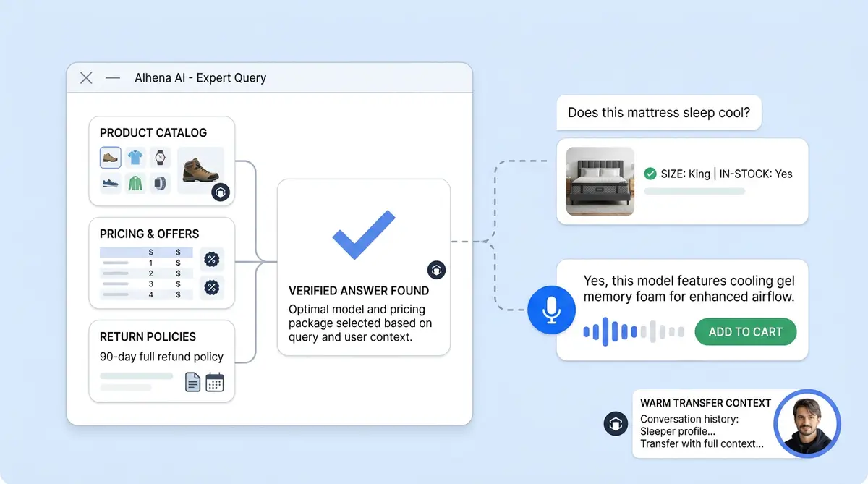This screenshot has width=868, height=484.
Task: Click the 'SIZE: King | IN-STOCK: Yes' text
Action: pyautogui.click(x=727, y=174)
